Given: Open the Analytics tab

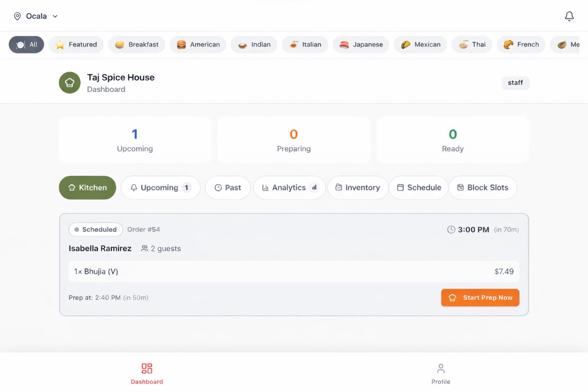Looking at the screenshot, I should click(289, 187).
